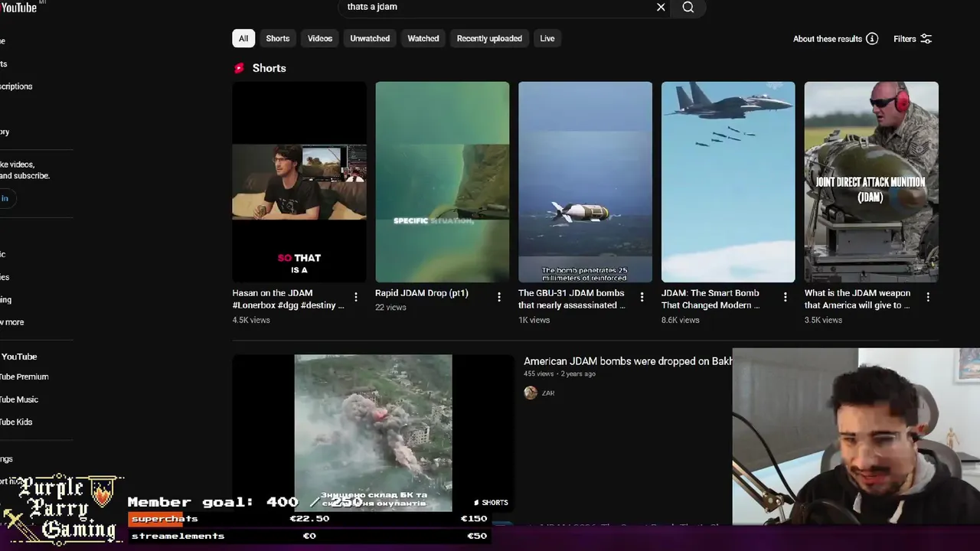Click the YouTube logo
This screenshot has height=551, width=980.
18,7
